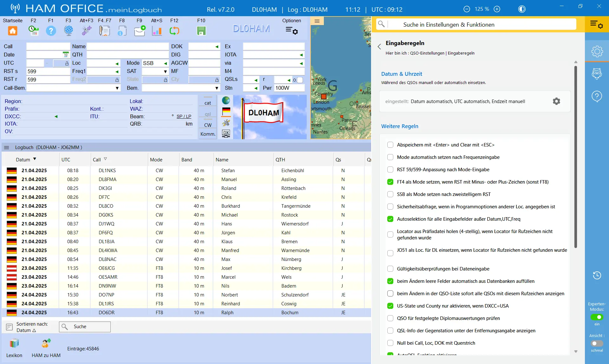Open the F9 mail icon

click(x=140, y=31)
